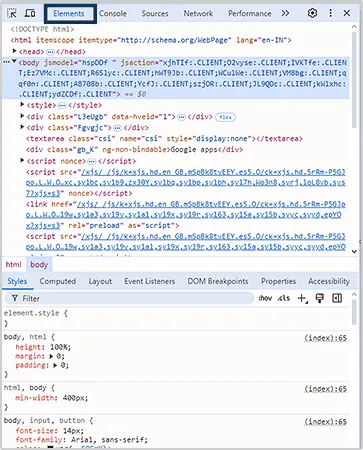Screen dimensions: 363x450
Task: Collapse the body element node
Action: tap(14, 62)
